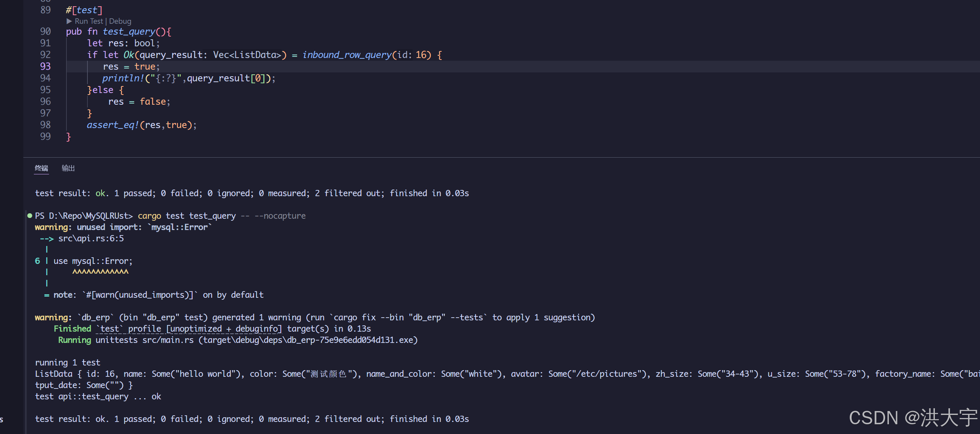The image size is (980, 434).
Task: Click the #[test] attribute on line 89
Action: [84, 10]
